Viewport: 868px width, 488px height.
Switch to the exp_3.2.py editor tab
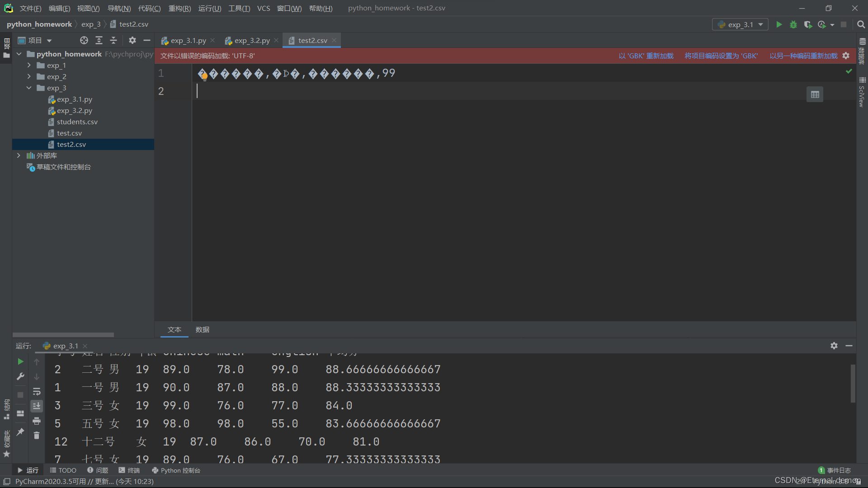point(251,40)
